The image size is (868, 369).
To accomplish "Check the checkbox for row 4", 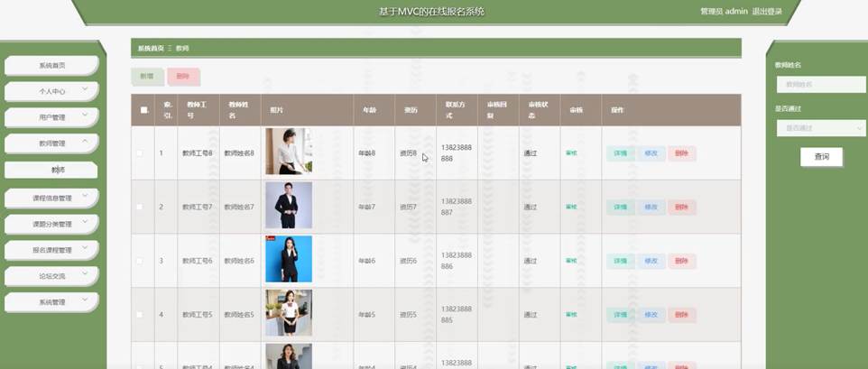I will click(140, 315).
